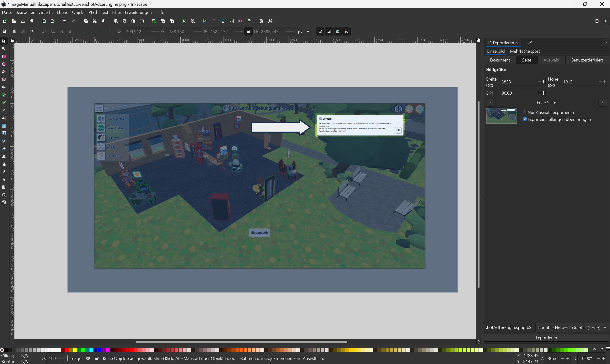Viewport: 610px width, 364px height.
Task: Select the Spiral tool
Action: (4, 87)
